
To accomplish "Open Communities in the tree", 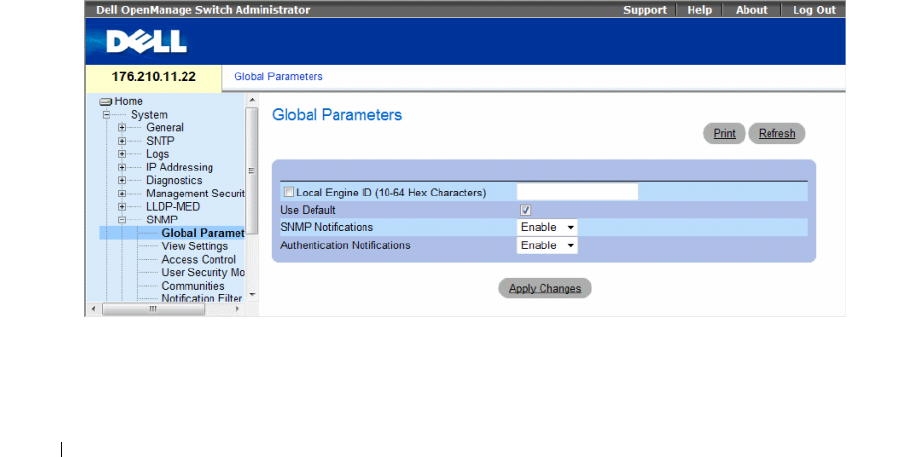I will [193, 286].
